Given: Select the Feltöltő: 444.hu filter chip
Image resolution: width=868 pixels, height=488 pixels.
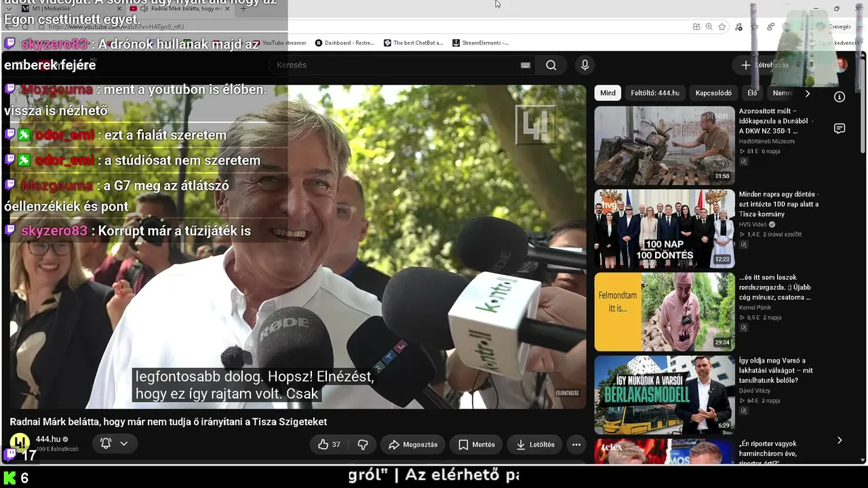Looking at the screenshot, I should click(x=655, y=93).
